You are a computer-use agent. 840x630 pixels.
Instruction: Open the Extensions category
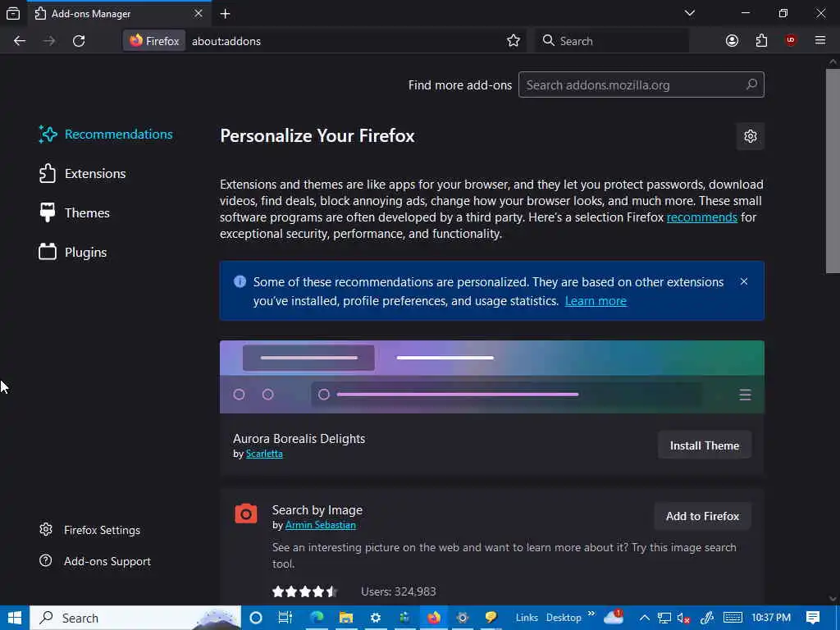(x=83, y=174)
